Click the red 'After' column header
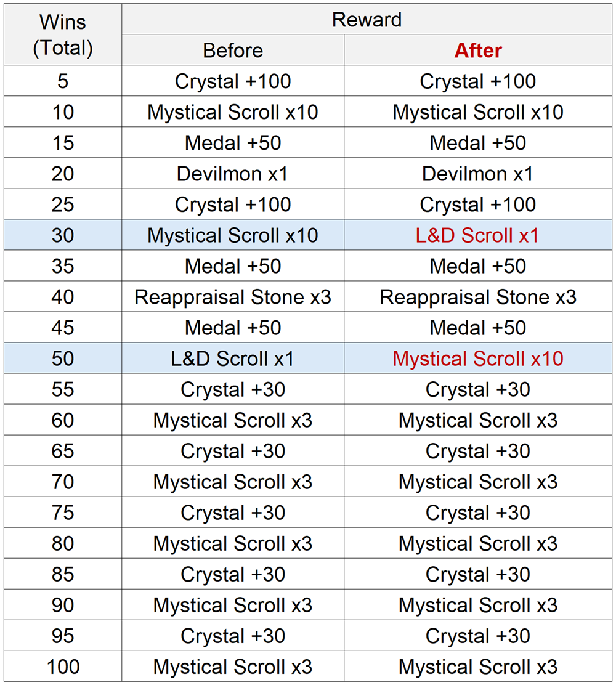Image resolution: width=616 pixels, height=685 pixels. click(x=478, y=51)
